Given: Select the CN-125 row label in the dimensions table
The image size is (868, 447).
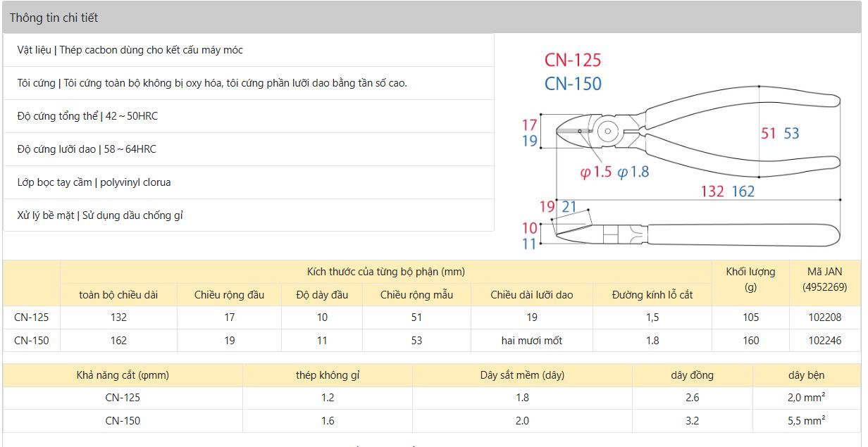Looking at the screenshot, I should click(32, 317).
